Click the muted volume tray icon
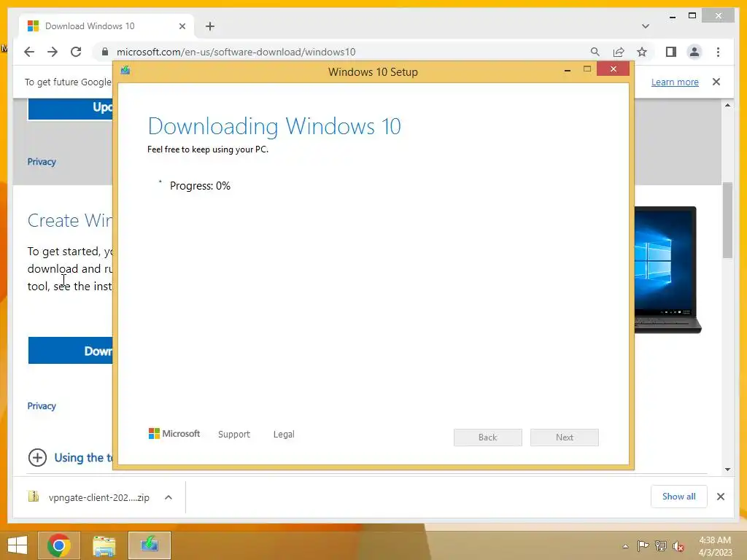The image size is (747, 560). [x=678, y=546]
